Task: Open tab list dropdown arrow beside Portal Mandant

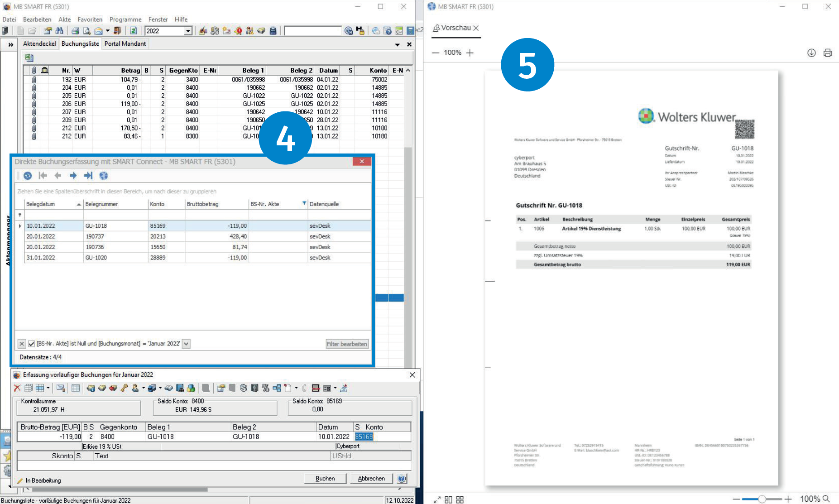Action: (x=397, y=45)
